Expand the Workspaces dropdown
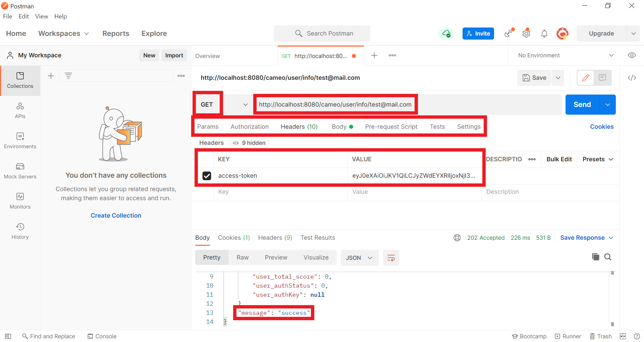 coord(63,34)
